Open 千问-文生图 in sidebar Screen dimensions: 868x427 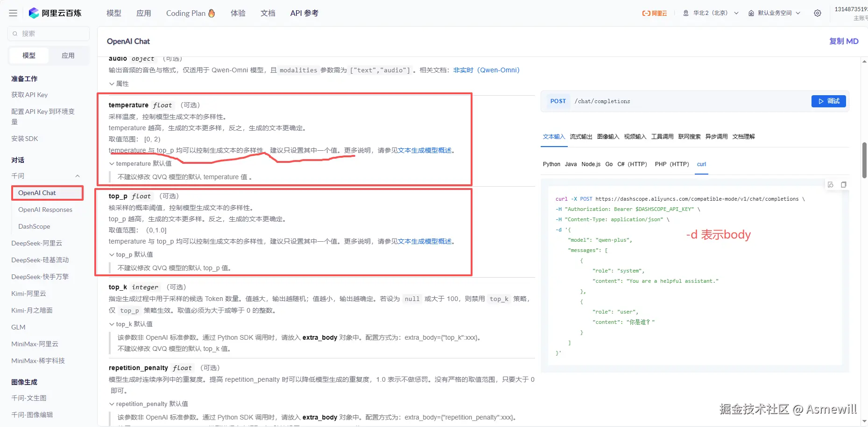[x=29, y=398]
